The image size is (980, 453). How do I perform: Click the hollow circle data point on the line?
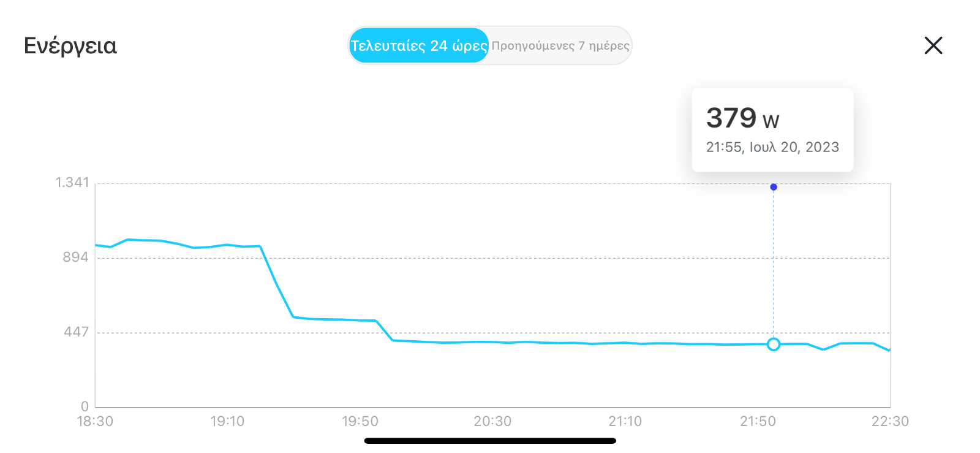774,345
